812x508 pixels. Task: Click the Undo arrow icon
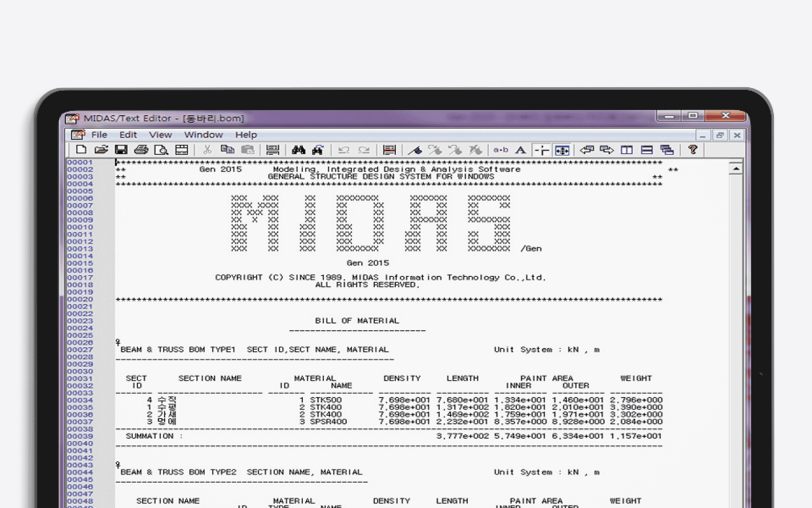click(344, 150)
